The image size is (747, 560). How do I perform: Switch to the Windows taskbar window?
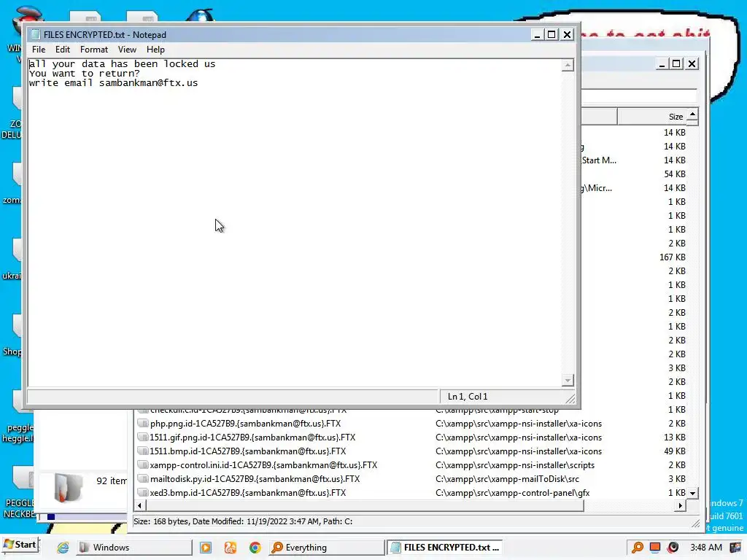[134, 548]
